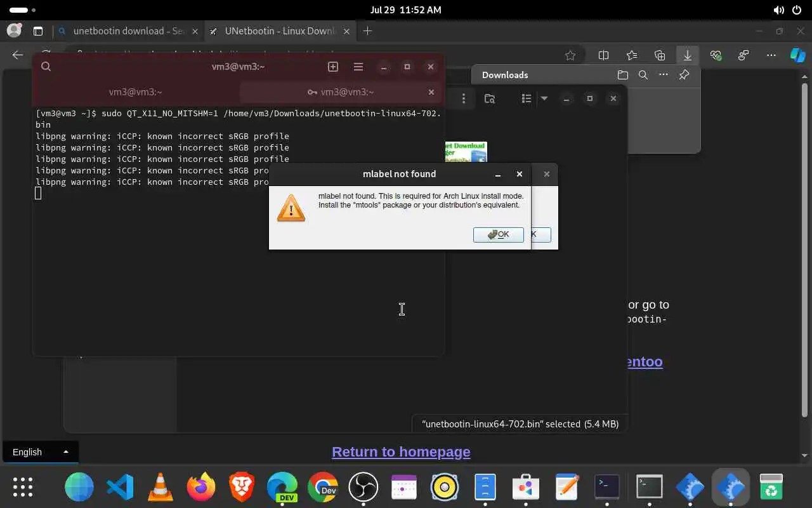Open the Trash icon in the dock
This screenshot has height=508, width=812.
click(x=771, y=488)
